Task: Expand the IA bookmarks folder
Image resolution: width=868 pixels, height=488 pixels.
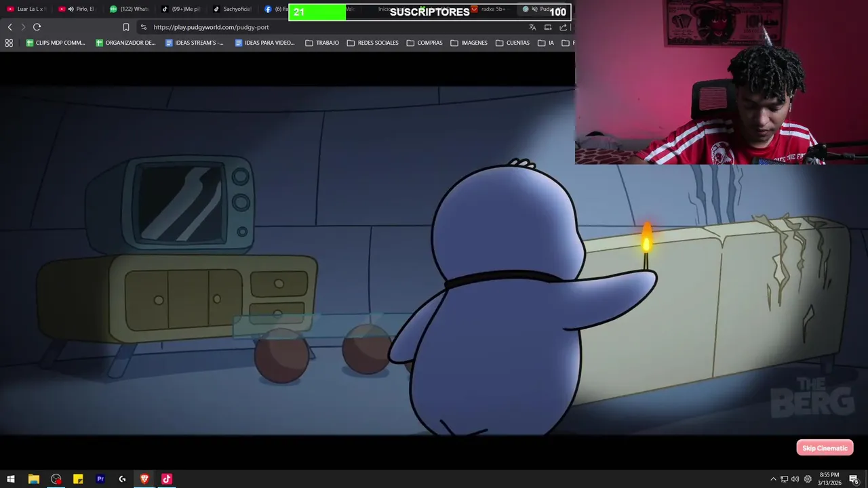Action: click(x=546, y=43)
